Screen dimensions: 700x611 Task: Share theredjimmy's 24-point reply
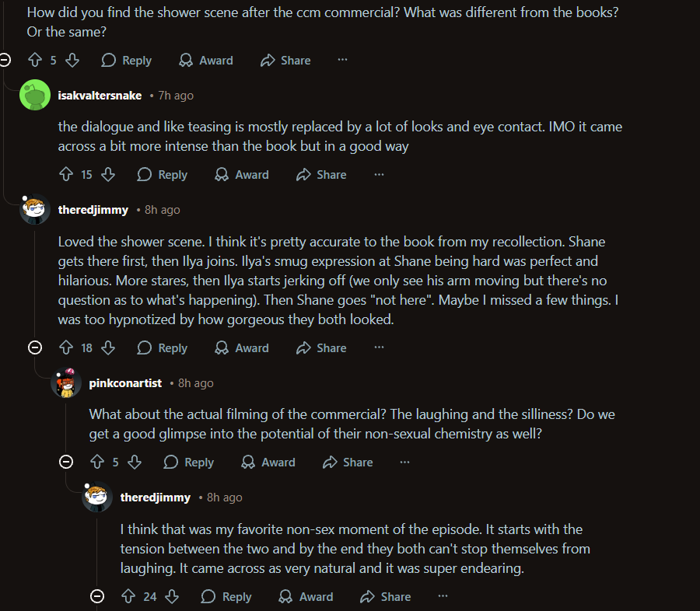[385, 596]
